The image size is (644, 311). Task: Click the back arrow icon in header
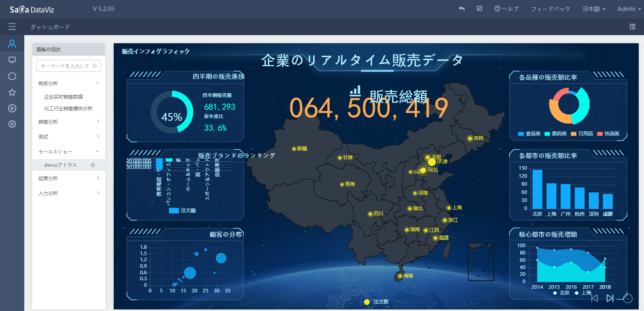point(462,8)
